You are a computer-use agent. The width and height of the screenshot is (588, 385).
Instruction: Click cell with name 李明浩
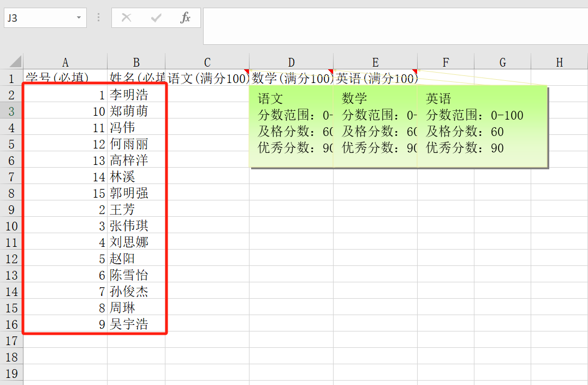tap(136, 95)
